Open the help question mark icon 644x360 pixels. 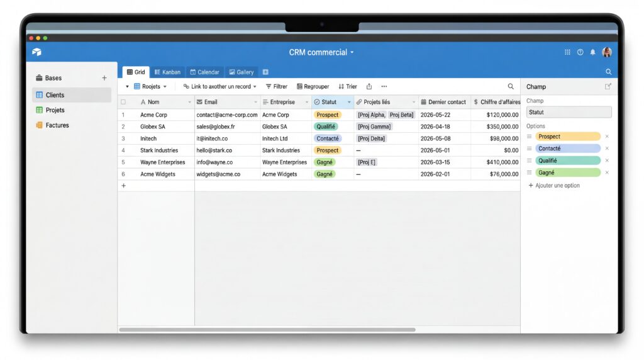pyautogui.click(x=580, y=52)
